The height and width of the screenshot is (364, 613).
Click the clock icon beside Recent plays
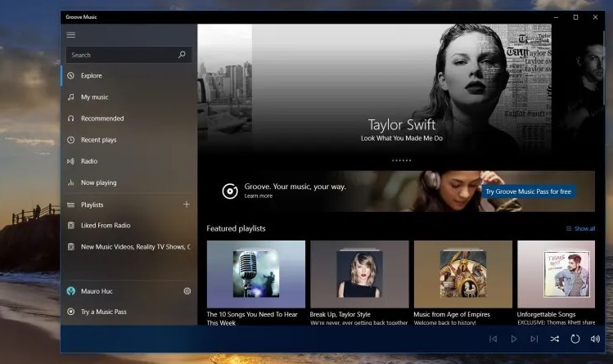(x=70, y=140)
